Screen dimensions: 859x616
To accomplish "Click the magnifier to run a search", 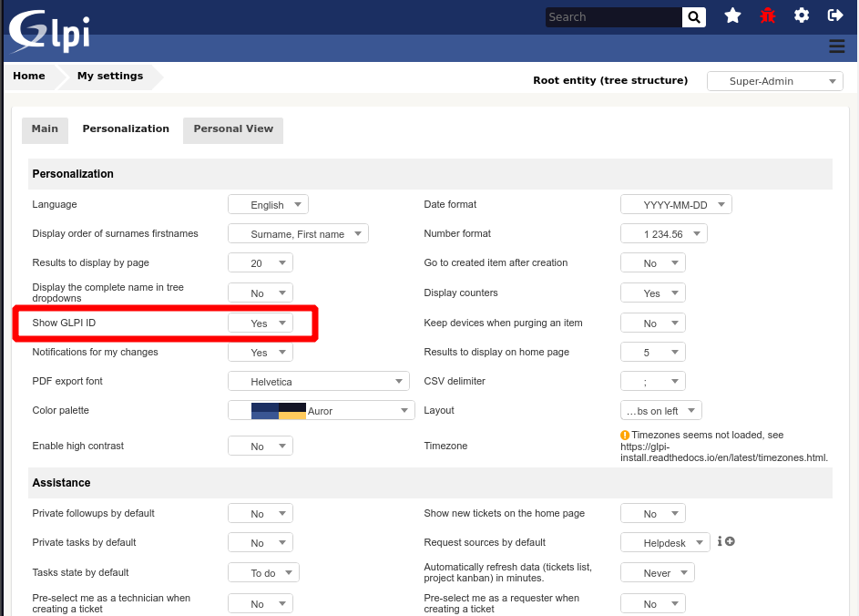I will point(693,16).
